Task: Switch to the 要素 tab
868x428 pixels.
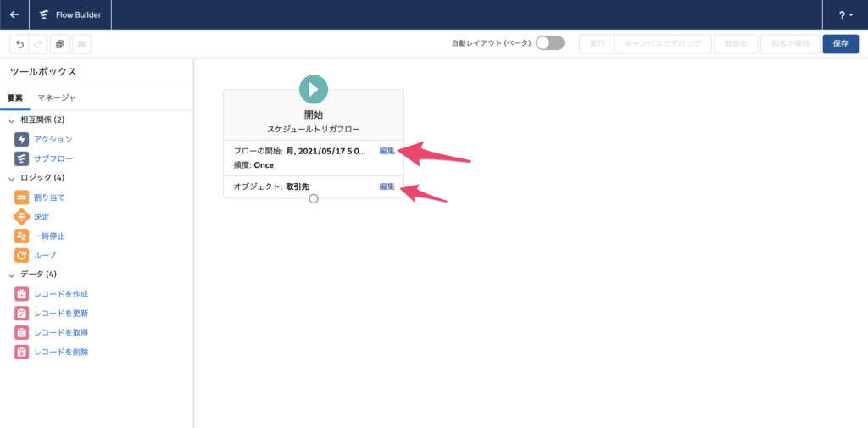Action: [x=15, y=98]
